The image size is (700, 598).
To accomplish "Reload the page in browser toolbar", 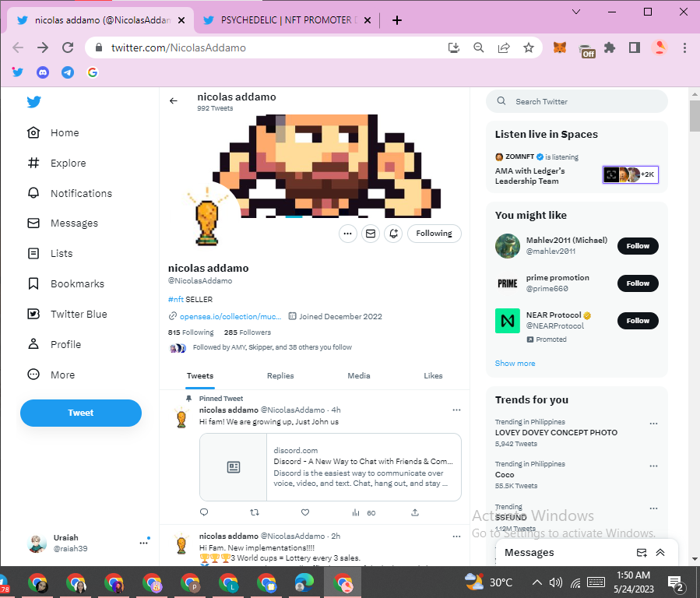I will click(x=68, y=47).
